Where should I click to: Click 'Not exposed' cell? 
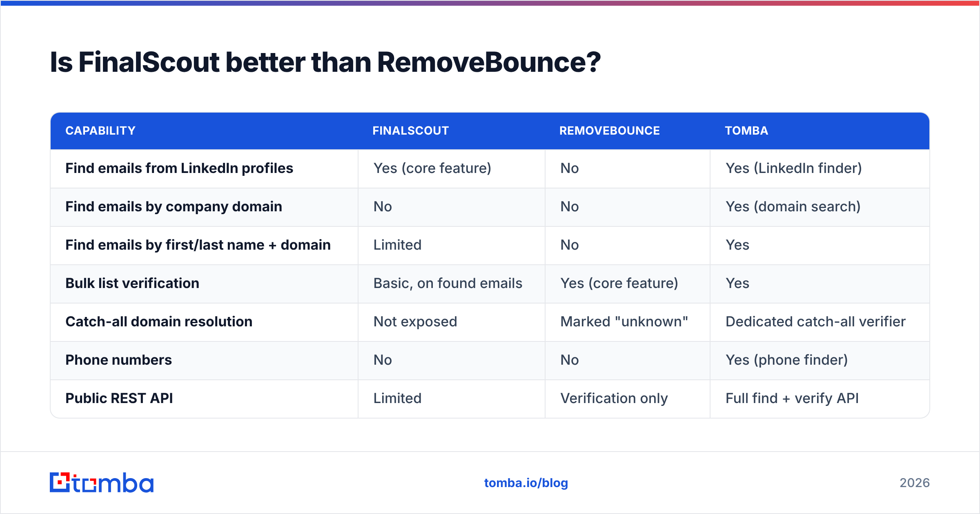415,321
